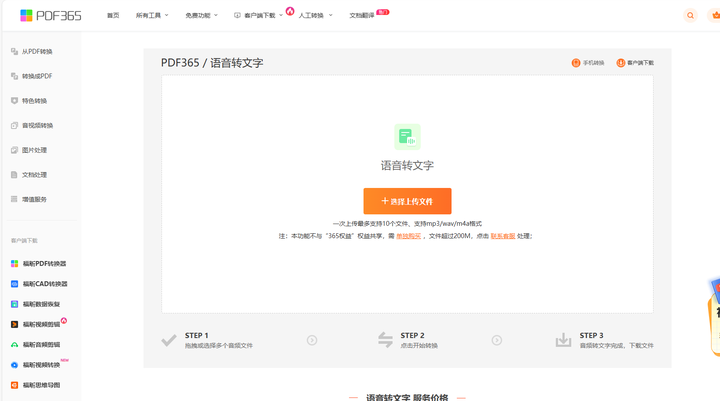Screen dimensions: 720x401
Task: Expand the 客户端下载 header dropdown arrow
Action: tap(281, 16)
